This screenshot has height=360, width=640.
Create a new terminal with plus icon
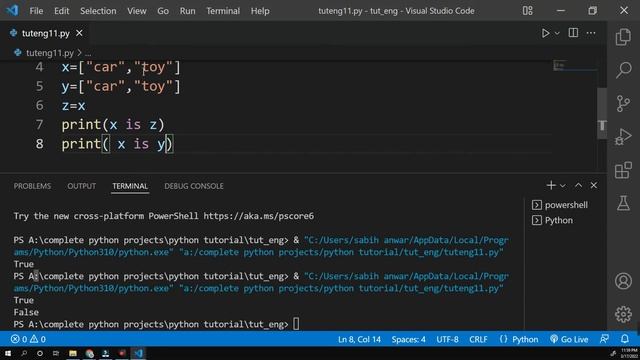coord(551,185)
